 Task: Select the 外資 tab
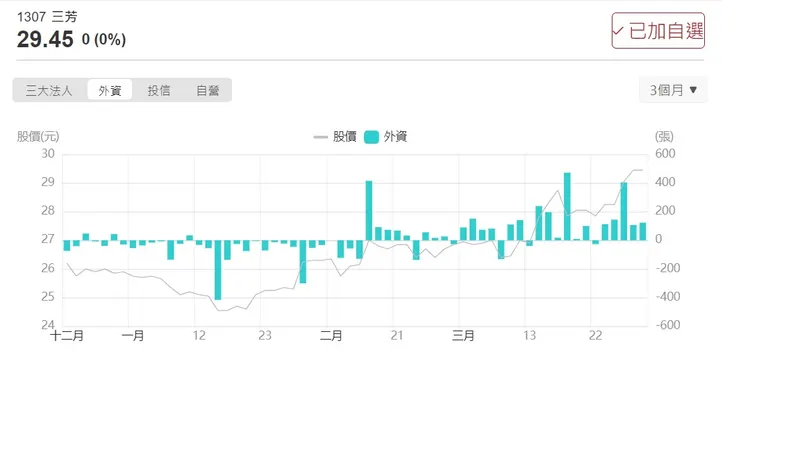[110, 90]
